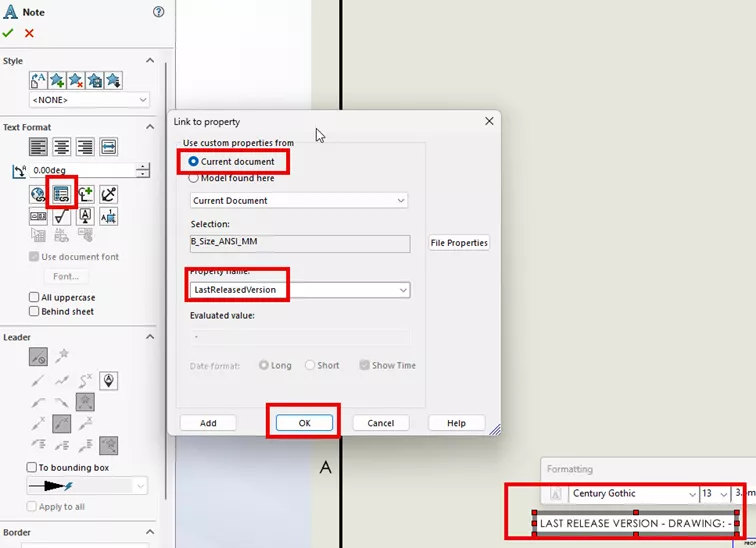This screenshot has width=756, height=548.
Task: Enable the All uppercase checkbox
Action: [34, 297]
